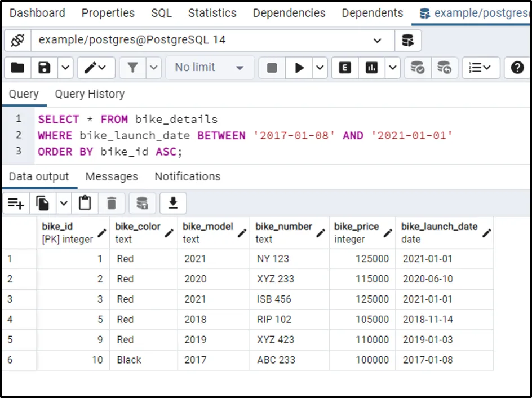
Task: Open the Help question mark icon
Action: (x=517, y=68)
